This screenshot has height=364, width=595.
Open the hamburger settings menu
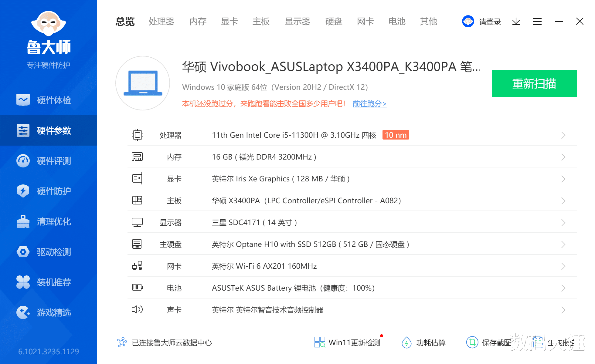(x=537, y=21)
